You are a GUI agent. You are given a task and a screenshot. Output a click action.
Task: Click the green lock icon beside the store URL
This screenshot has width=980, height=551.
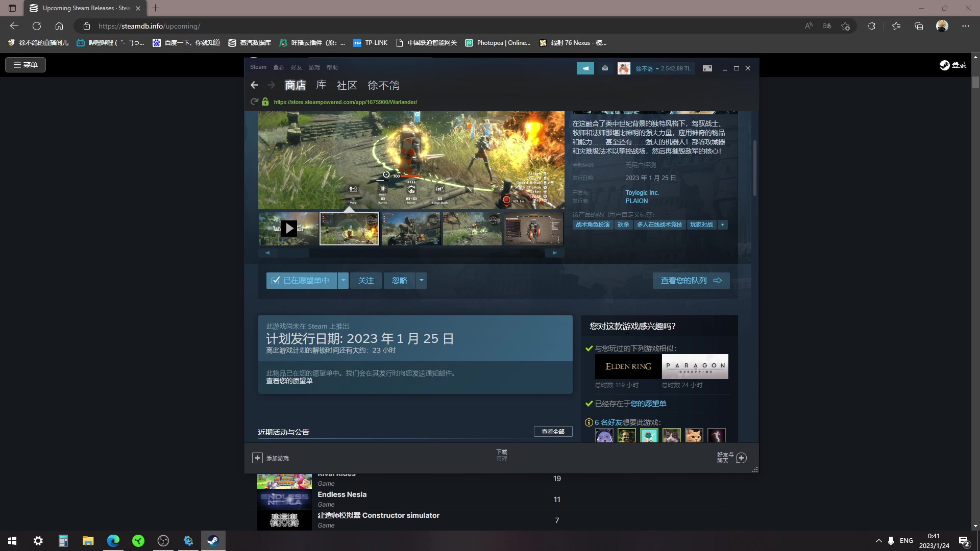coord(265,102)
